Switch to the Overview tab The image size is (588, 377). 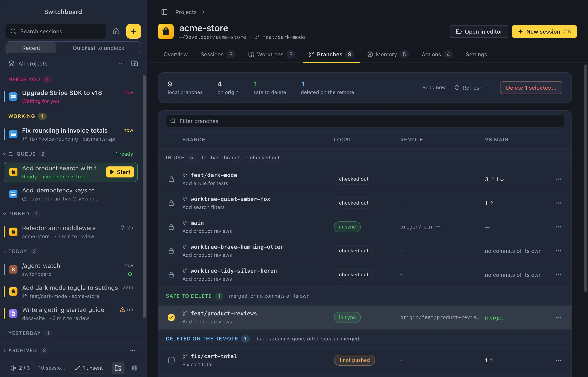pos(176,54)
